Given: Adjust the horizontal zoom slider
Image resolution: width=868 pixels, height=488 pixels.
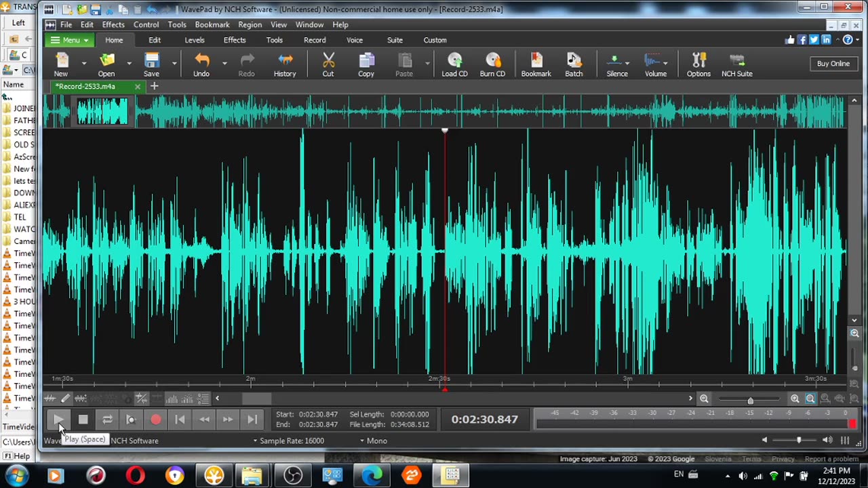Looking at the screenshot, I should coord(750,400).
